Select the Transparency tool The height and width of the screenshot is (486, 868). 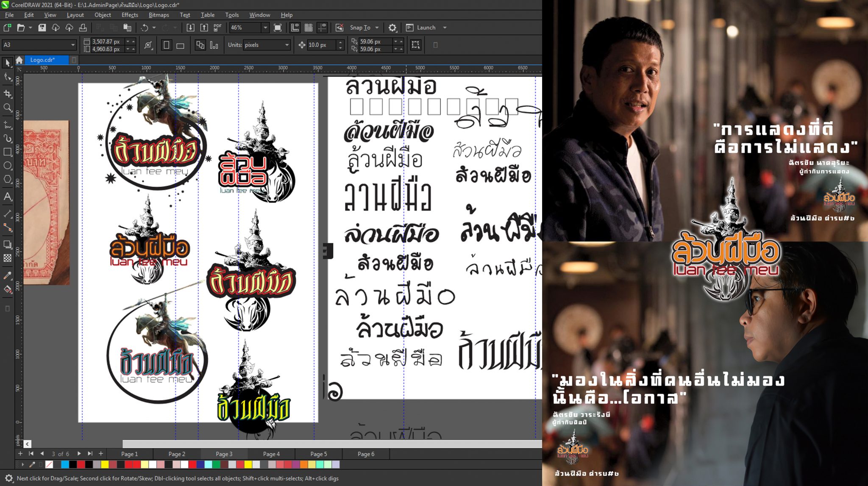tap(7, 258)
